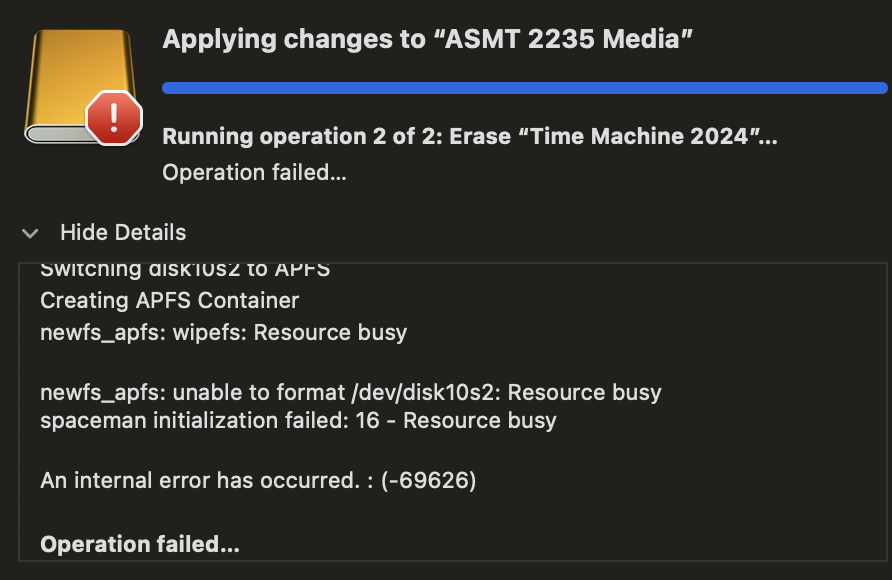Screen dimensions: 892x580
Task: Click the Operation failed status under heading
Action: coord(254,172)
